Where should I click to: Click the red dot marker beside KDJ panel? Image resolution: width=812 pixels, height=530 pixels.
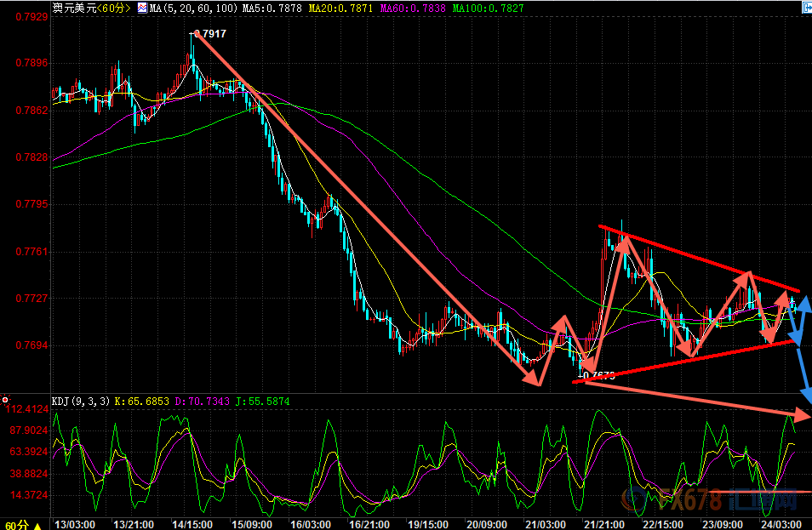click(5, 400)
